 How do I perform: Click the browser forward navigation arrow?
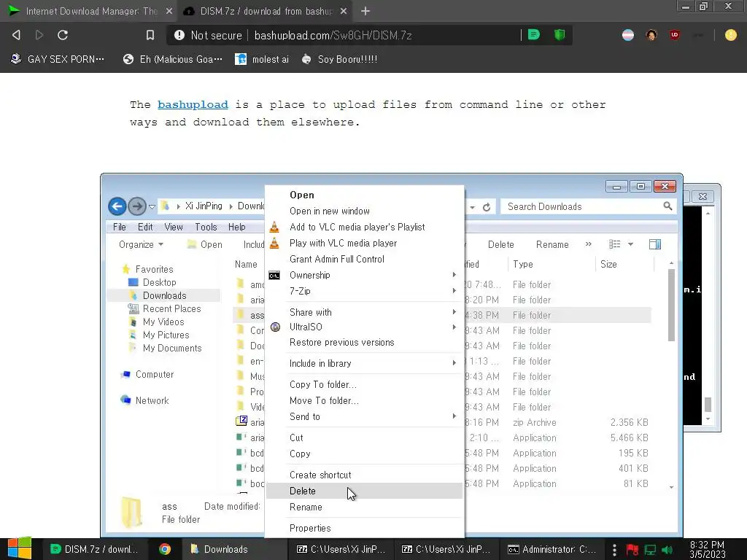(x=39, y=35)
